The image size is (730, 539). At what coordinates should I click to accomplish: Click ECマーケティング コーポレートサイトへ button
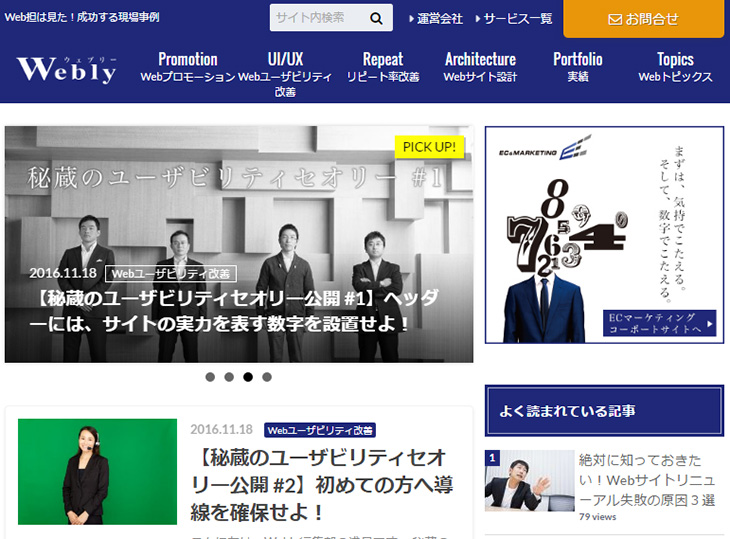point(659,323)
